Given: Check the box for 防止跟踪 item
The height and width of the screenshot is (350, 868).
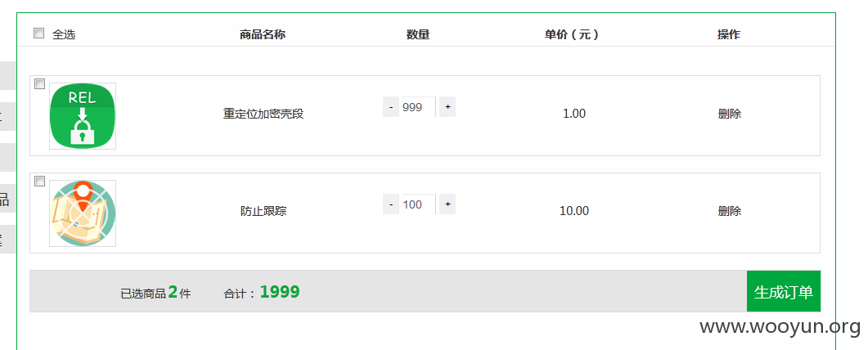Looking at the screenshot, I should 40,182.
